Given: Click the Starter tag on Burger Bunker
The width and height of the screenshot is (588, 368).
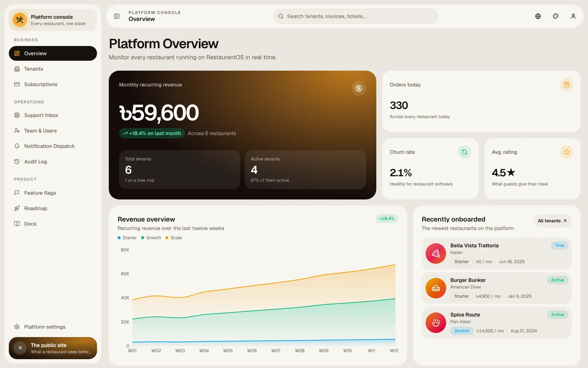Looking at the screenshot, I should (462, 296).
